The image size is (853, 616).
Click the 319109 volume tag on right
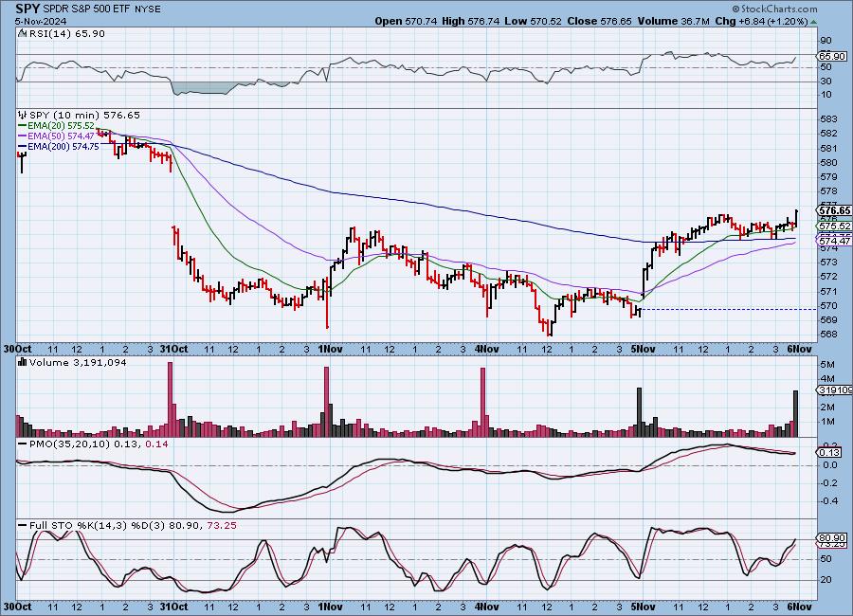pos(834,390)
